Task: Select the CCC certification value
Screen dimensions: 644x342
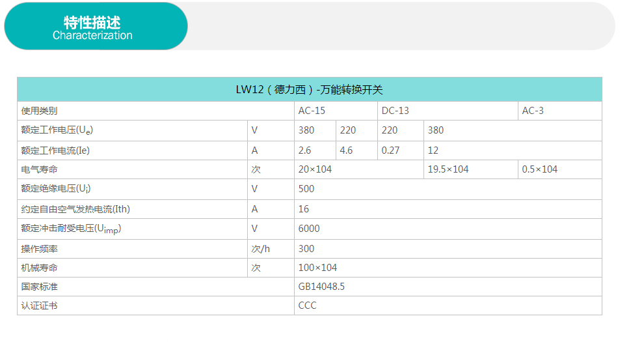Action: pos(307,306)
